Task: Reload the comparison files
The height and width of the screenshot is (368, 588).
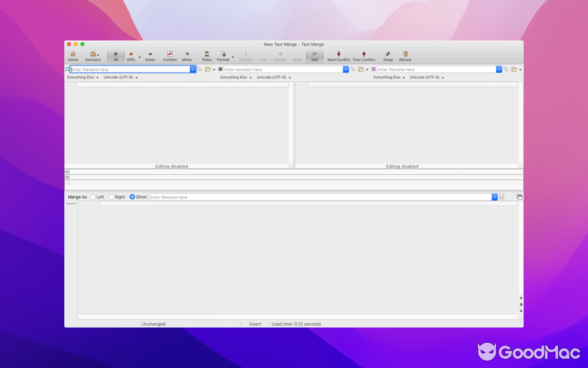Action: [405, 55]
